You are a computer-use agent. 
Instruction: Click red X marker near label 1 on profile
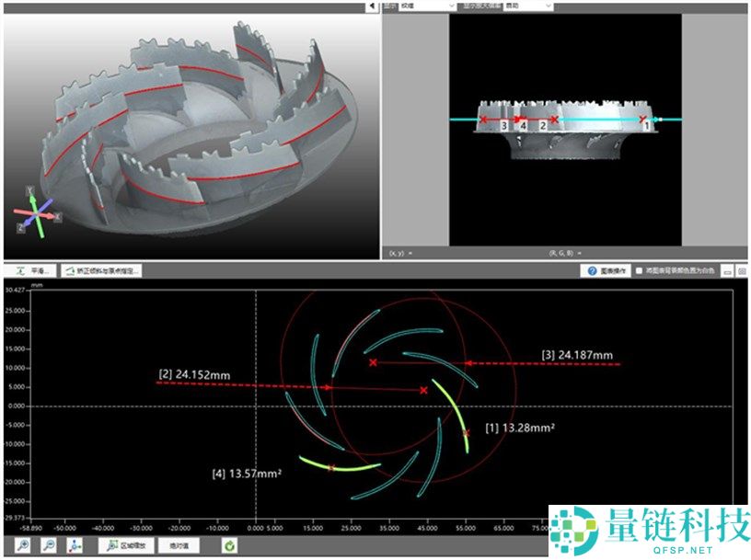[642, 119]
